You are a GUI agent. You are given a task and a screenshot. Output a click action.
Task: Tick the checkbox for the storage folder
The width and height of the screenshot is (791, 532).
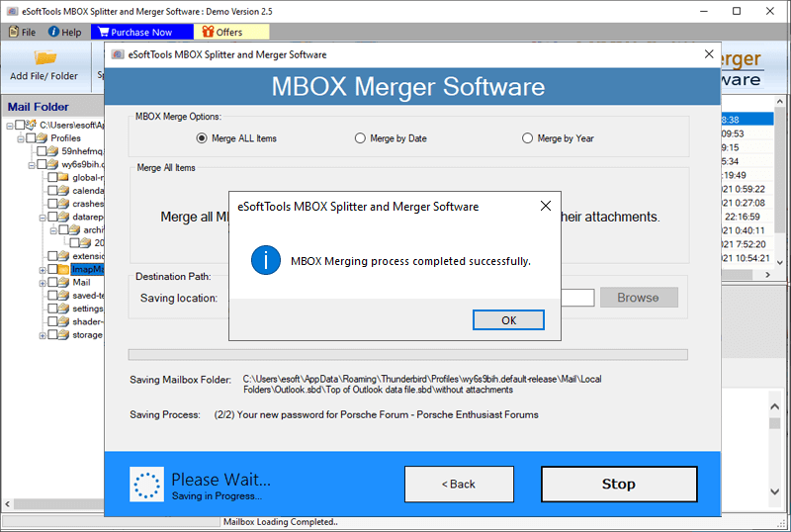pyautogui.click(x=52, y=335)
